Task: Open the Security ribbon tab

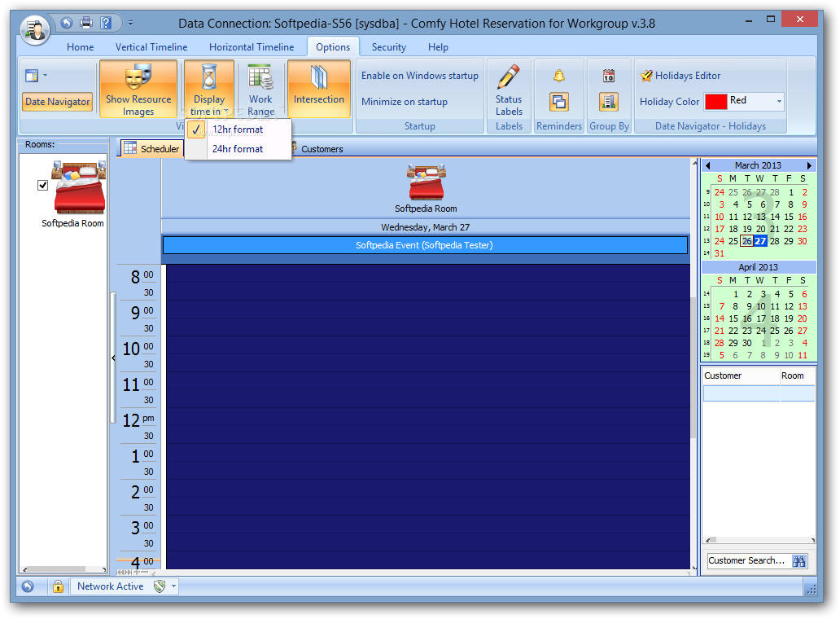Action: tap(389, 47)
